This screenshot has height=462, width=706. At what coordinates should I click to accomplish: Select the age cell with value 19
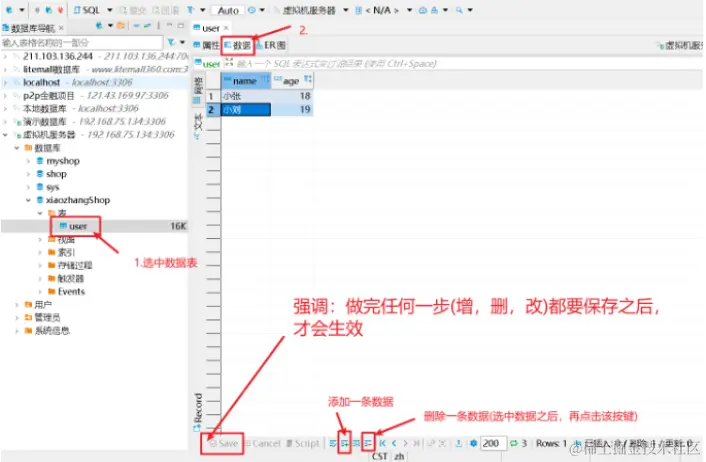coord(292,109)
